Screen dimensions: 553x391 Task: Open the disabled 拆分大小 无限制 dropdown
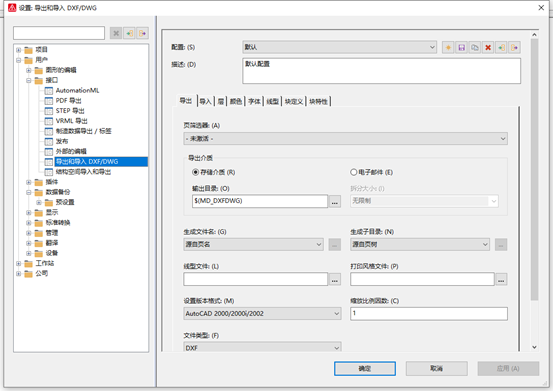424,201
